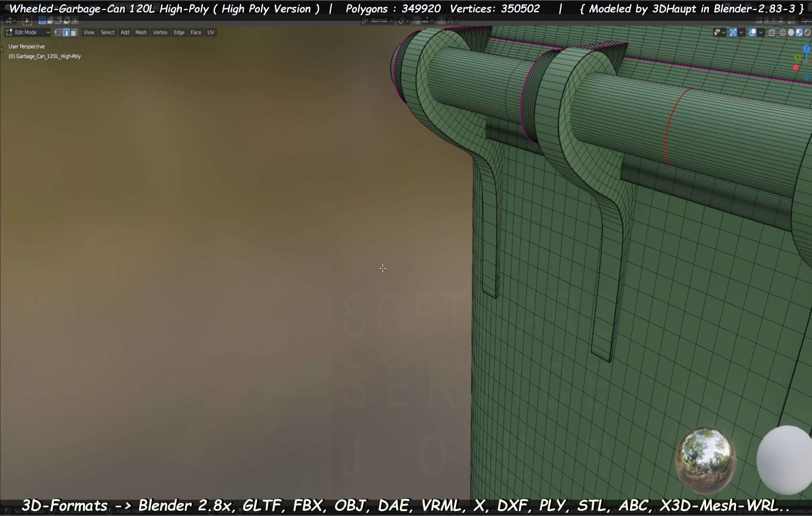Click the blue Z axis gizmo

pyautogui.click(x=806, y=49)
